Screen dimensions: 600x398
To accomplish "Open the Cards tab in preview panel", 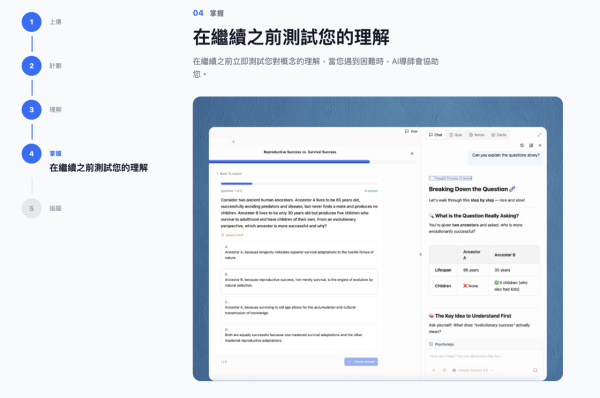I will click(x=499, y=135).
